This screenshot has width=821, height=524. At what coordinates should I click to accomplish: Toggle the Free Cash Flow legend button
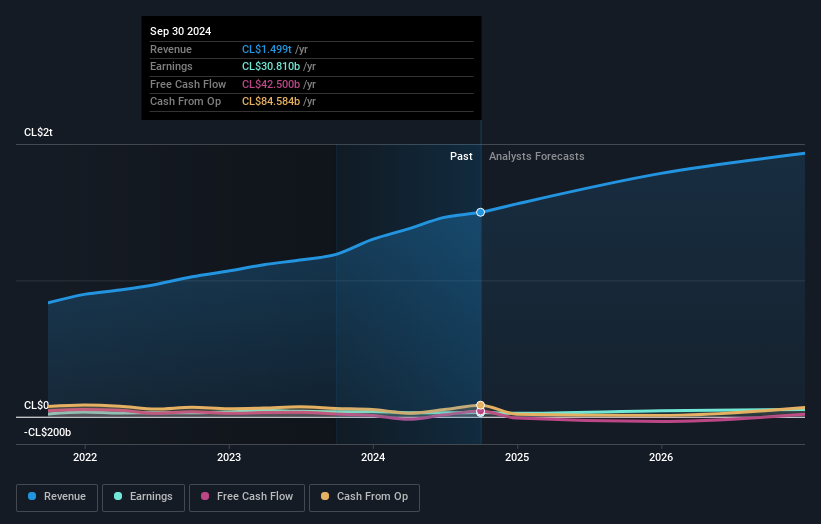[x=247, y=497]
